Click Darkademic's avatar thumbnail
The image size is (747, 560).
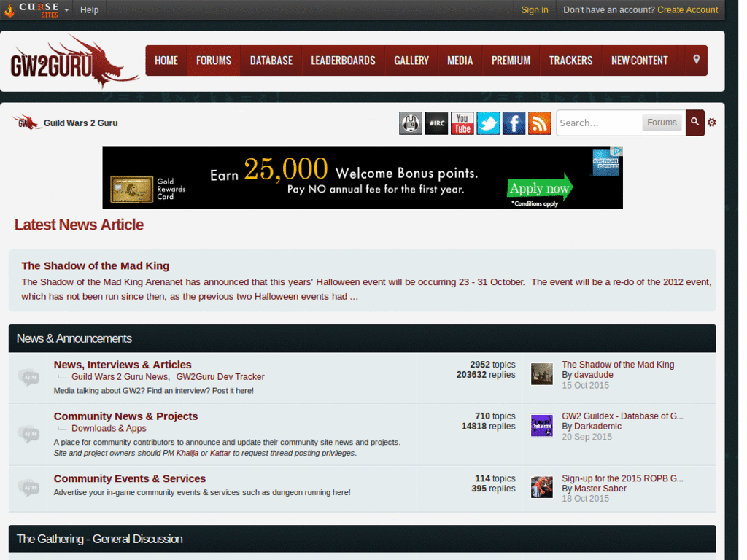(x=542, y=426)
